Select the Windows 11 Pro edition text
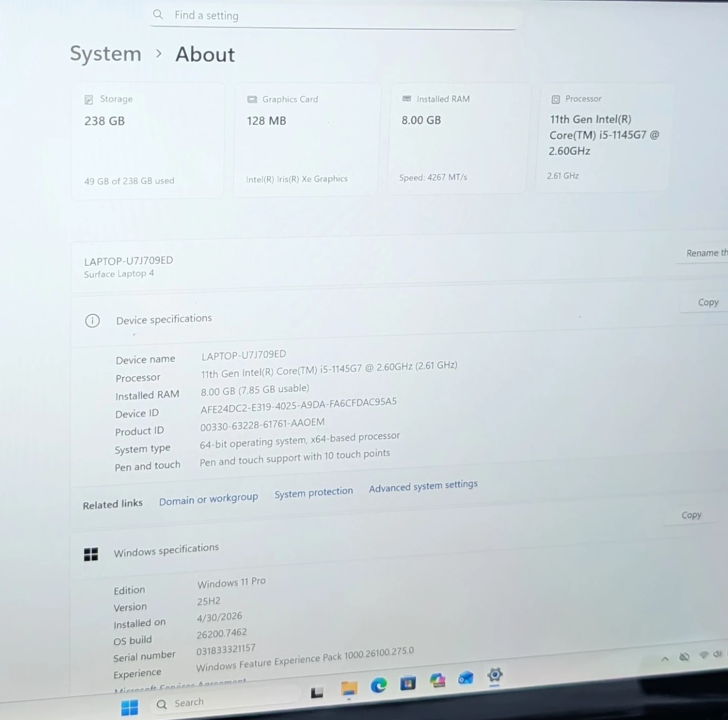This screenshot has height=720, width=728. [x=232, y=583]
